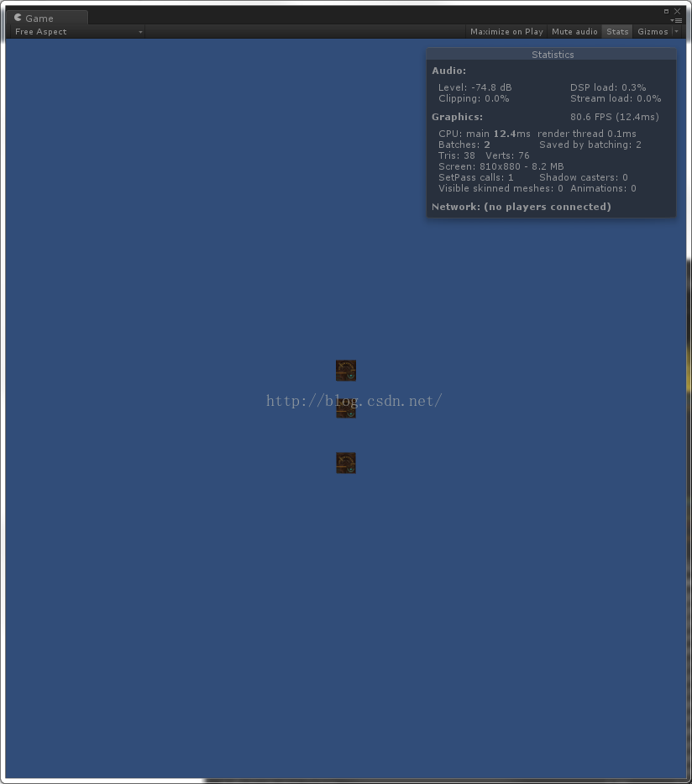
Task: Open the Game window context menu icon
Action: (677, 20)
